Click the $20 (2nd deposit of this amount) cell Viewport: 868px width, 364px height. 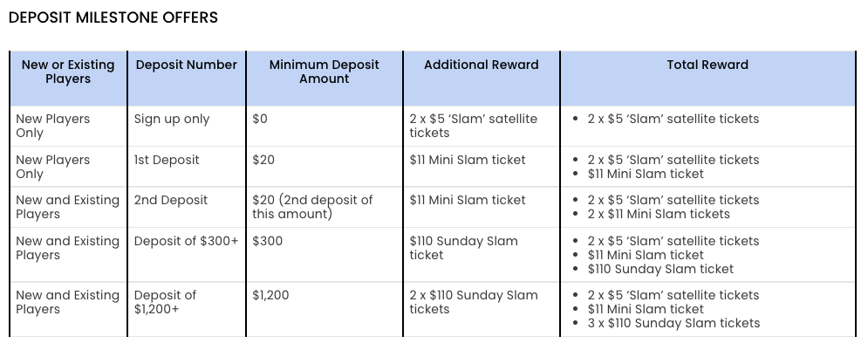click(x=312, y=207)
